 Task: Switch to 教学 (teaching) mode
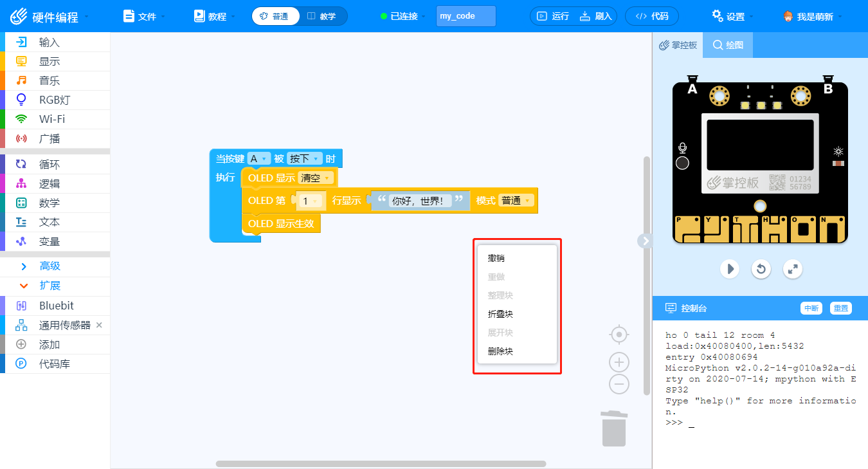[x=322, y=16]
